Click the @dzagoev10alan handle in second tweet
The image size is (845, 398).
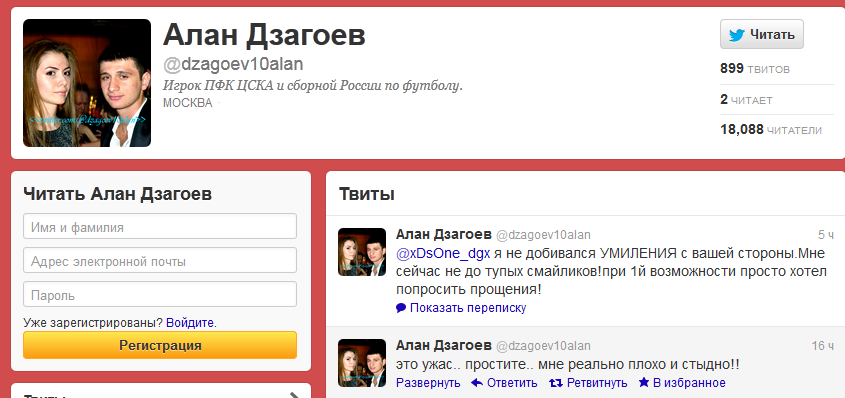coord(543,346)
